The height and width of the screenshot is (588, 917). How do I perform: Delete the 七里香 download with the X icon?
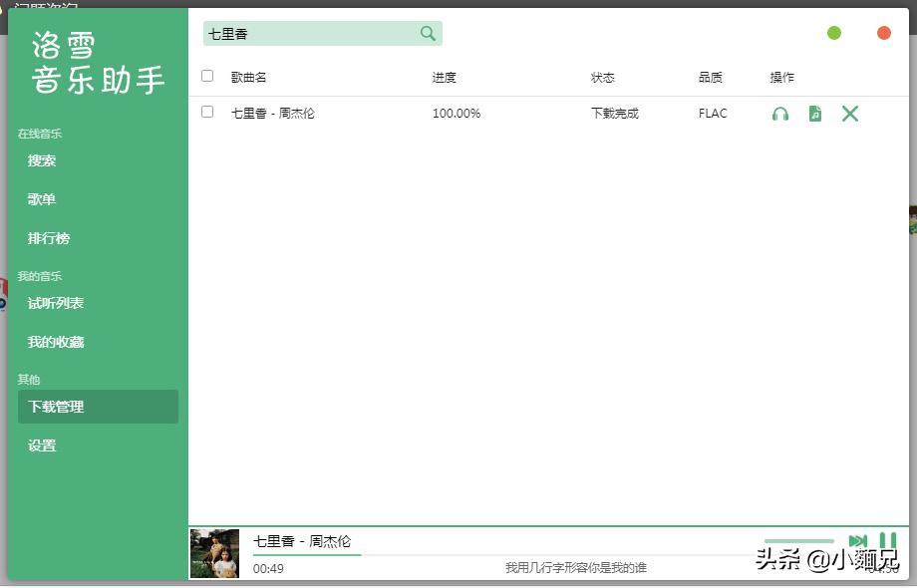[x=849, y=114]
